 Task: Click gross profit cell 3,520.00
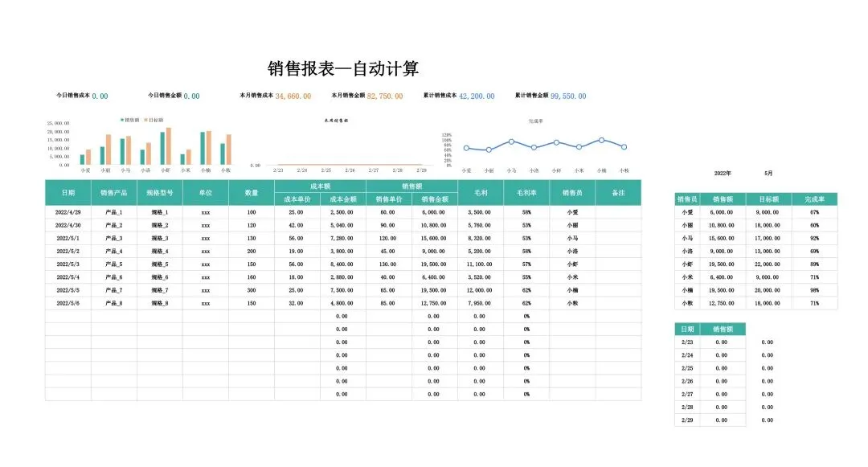click(479, 277)
